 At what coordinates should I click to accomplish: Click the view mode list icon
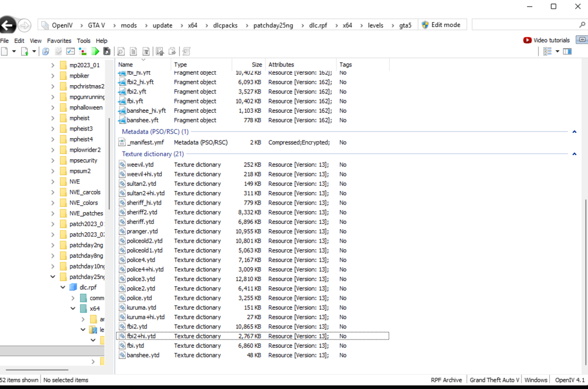tap(547, 51)
